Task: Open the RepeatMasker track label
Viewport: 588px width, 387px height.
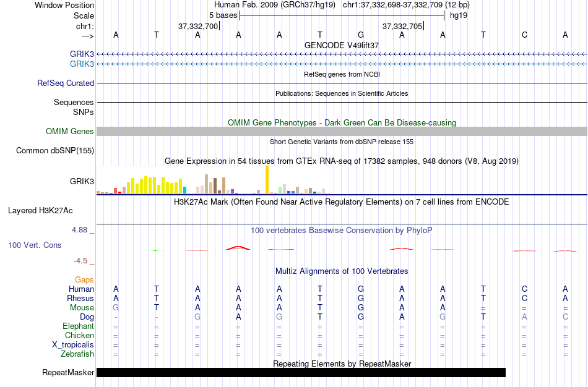Action: click(68, 372)
